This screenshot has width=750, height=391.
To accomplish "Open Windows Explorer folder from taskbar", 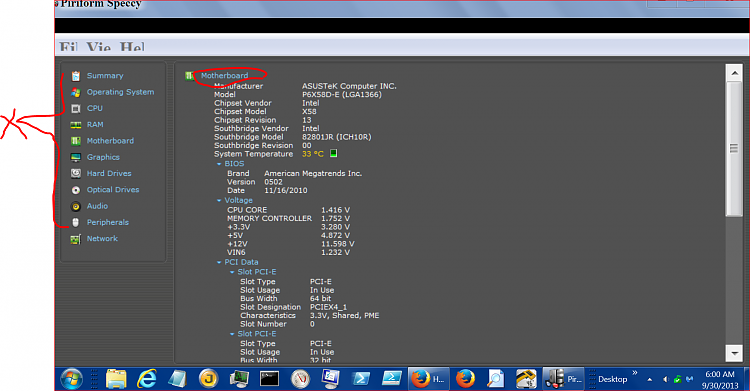I will (116, 379).
